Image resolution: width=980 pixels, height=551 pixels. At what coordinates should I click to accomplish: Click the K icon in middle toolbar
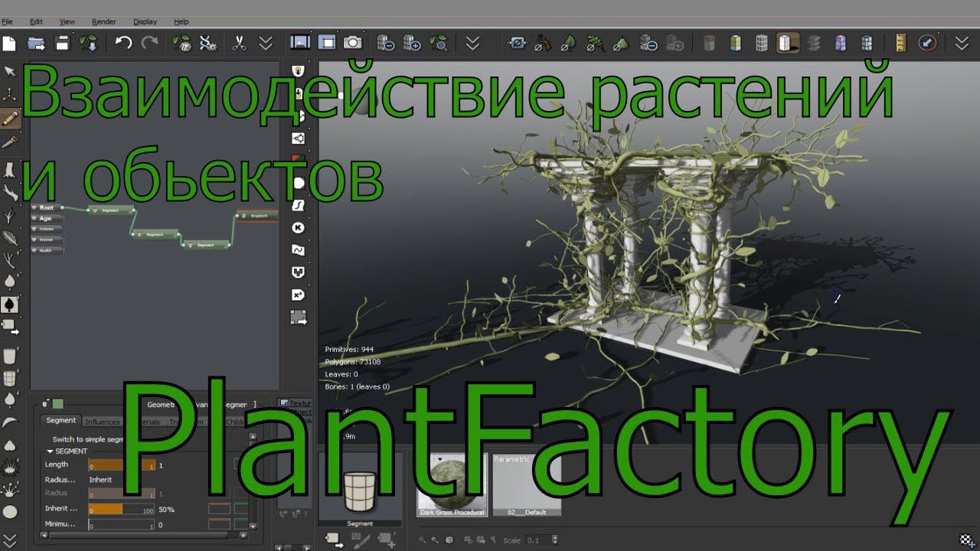tap(299, 227)
